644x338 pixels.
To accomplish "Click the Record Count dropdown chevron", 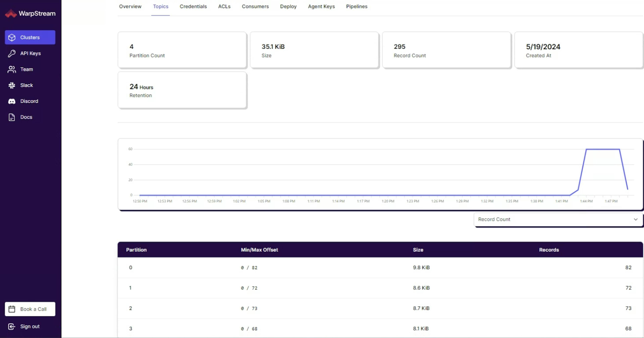I will click(635, 219).
